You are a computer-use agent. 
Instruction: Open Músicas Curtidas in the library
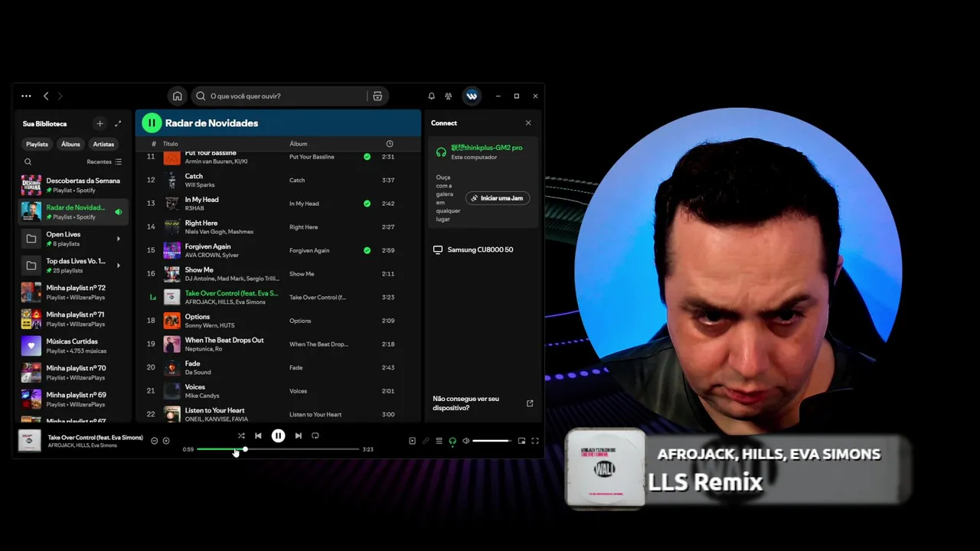point(73,346)
